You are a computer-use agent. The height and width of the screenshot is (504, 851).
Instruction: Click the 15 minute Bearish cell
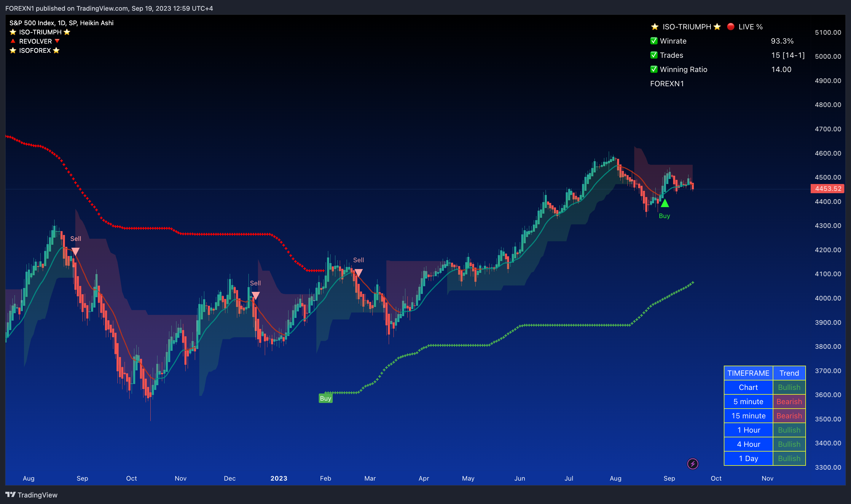pos(789,416)
